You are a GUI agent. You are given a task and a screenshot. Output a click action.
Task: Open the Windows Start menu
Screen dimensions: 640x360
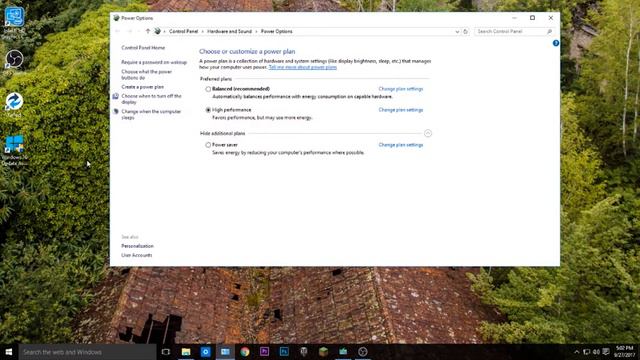9,351
